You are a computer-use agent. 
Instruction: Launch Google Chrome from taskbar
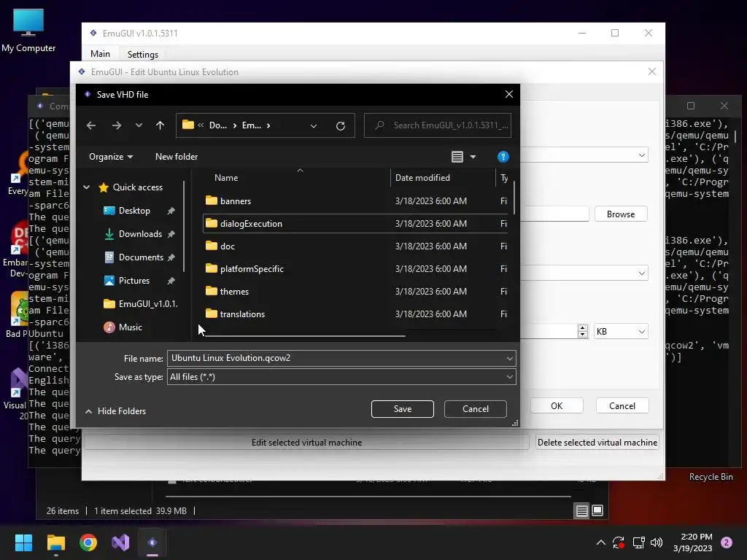[88, 542]
